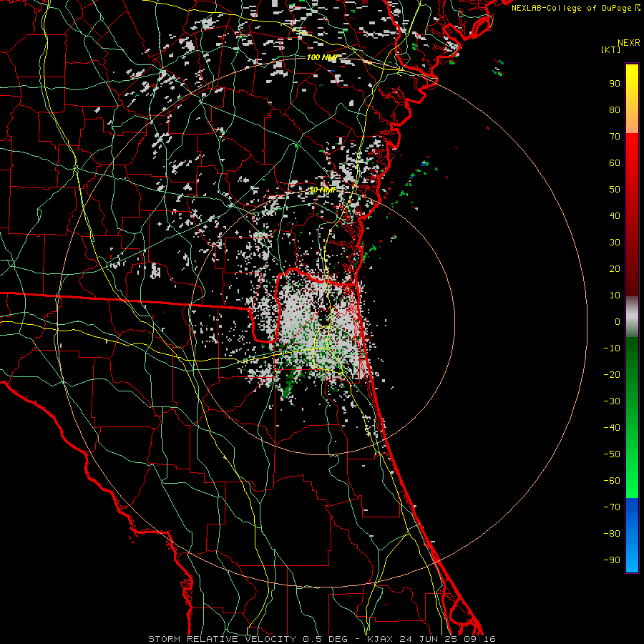Click the -70 scale label
This screenshot has width=644, height=644.
point(612,507)
